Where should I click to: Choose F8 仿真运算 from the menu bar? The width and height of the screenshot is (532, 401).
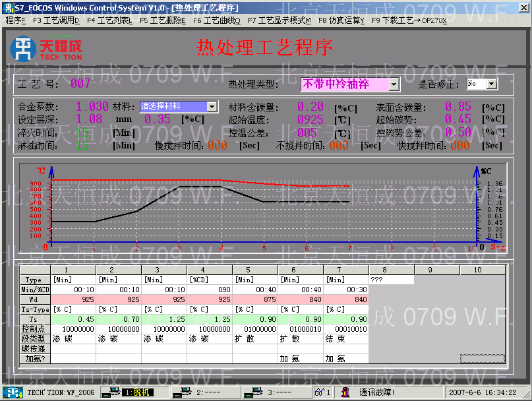click(341, 20)
